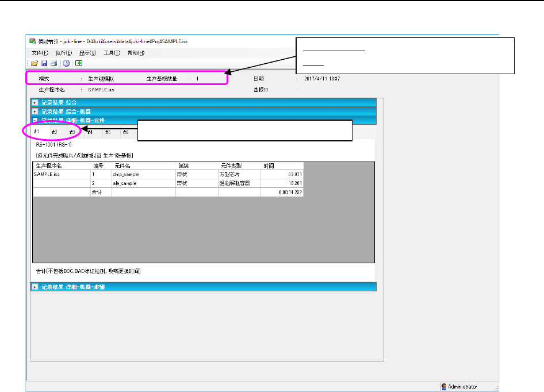The height and width of the screenshot is (392, 544).
Task: Click the Save (floppy disk) icon
Action: click(x=44, y=63)
